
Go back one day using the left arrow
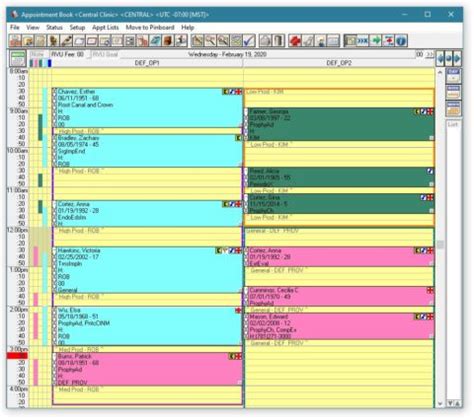441,58
